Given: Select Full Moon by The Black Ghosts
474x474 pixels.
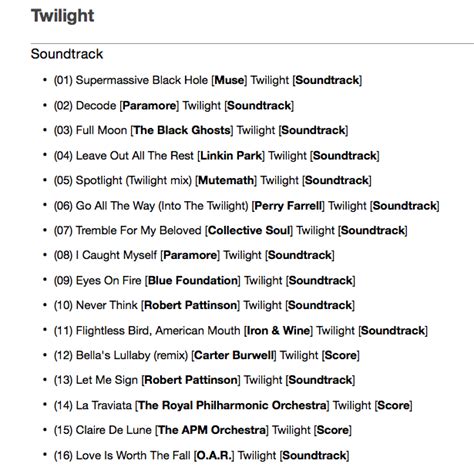Looking at the screenshot, I should pyautogui.click(x=201, y=130).
